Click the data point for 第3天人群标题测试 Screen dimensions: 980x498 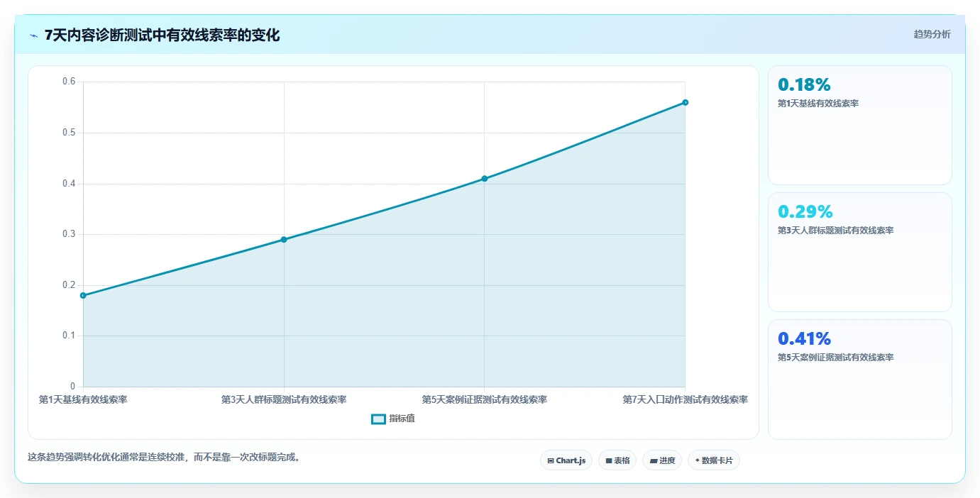coord(284,240)
